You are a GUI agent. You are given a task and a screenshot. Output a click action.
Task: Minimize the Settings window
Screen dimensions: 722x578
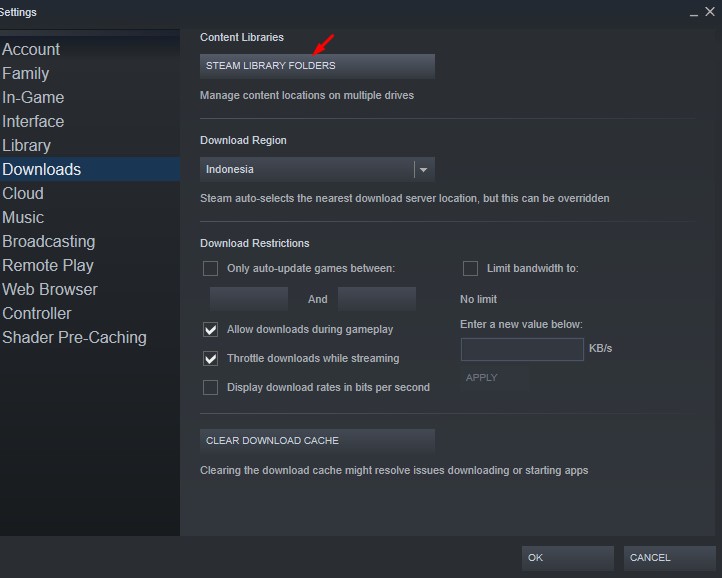point(693,13)
